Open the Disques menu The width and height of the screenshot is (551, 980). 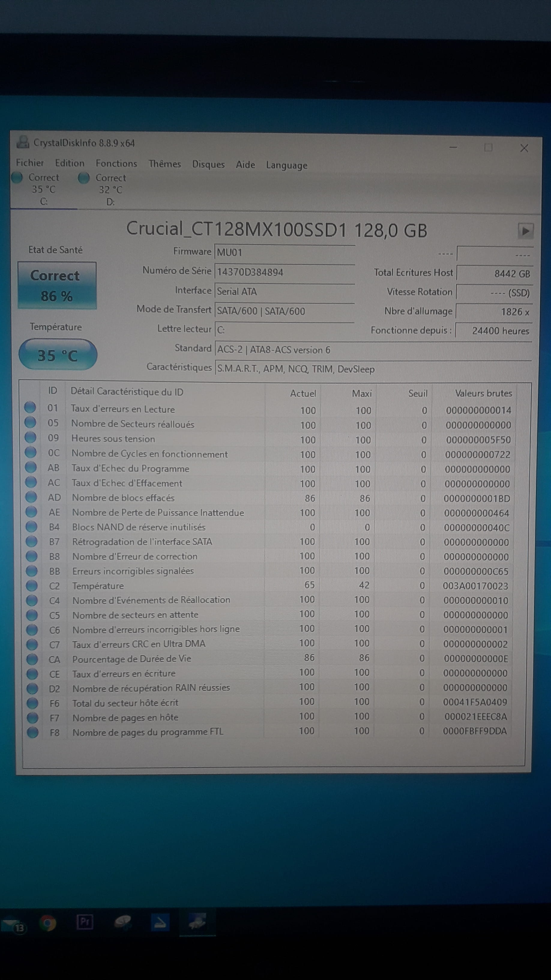[208, 164]
